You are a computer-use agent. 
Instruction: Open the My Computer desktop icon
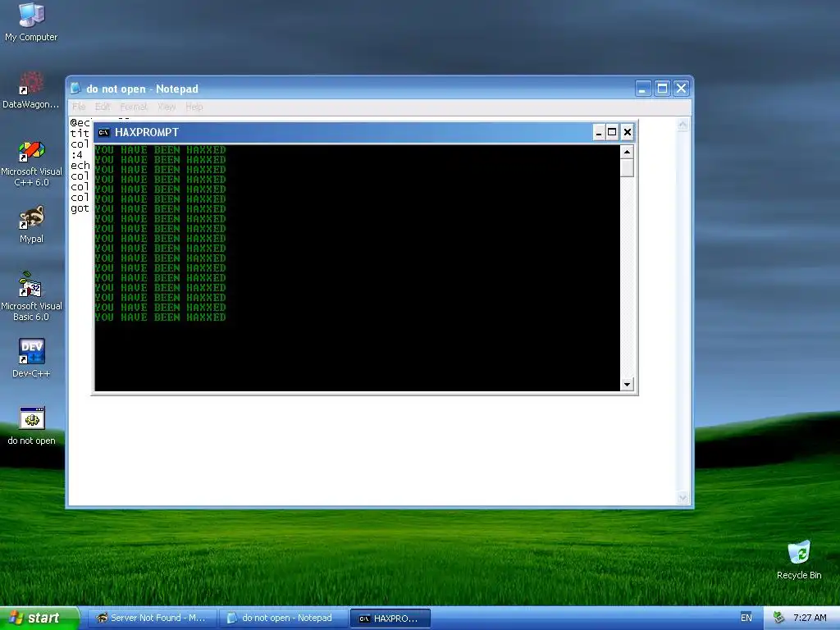coord(31,22)
